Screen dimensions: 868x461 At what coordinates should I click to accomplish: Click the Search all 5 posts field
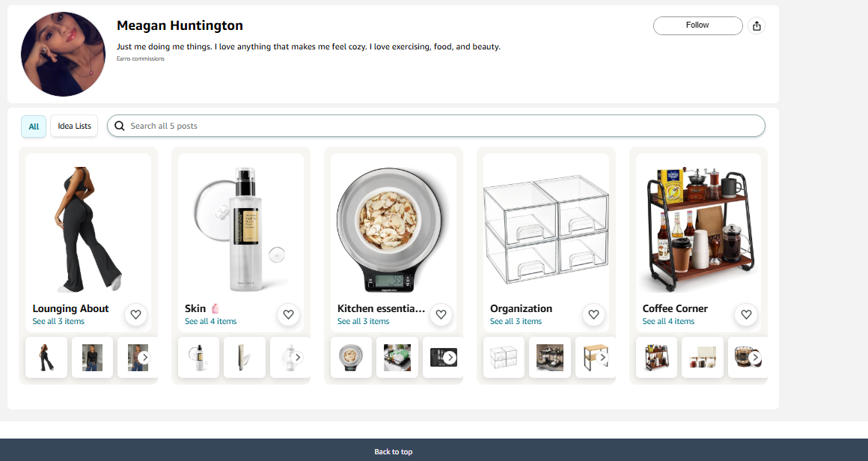[x=436, y=126]
